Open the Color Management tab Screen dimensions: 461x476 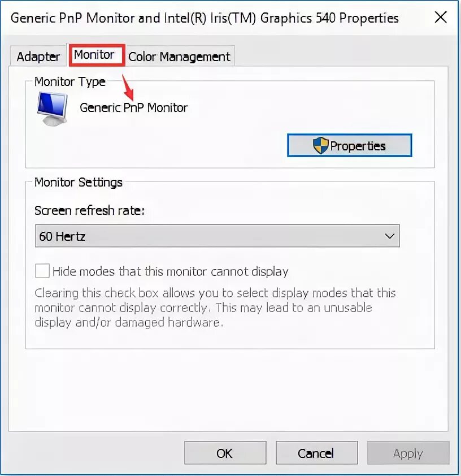179,57
